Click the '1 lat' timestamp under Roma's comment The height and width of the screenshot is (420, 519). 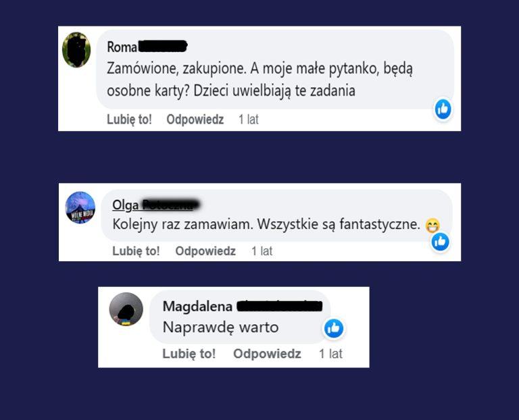coord(248,120)
